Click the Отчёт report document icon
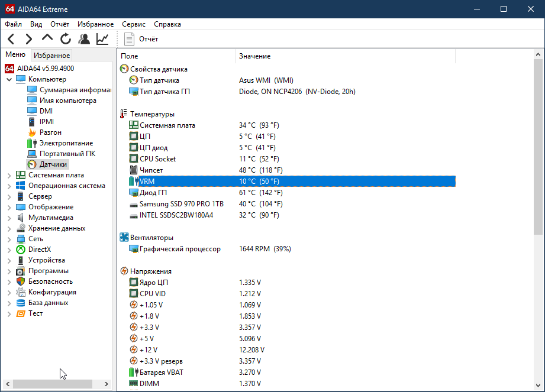Viewport: 545px width, 392px height. point(130,39)
